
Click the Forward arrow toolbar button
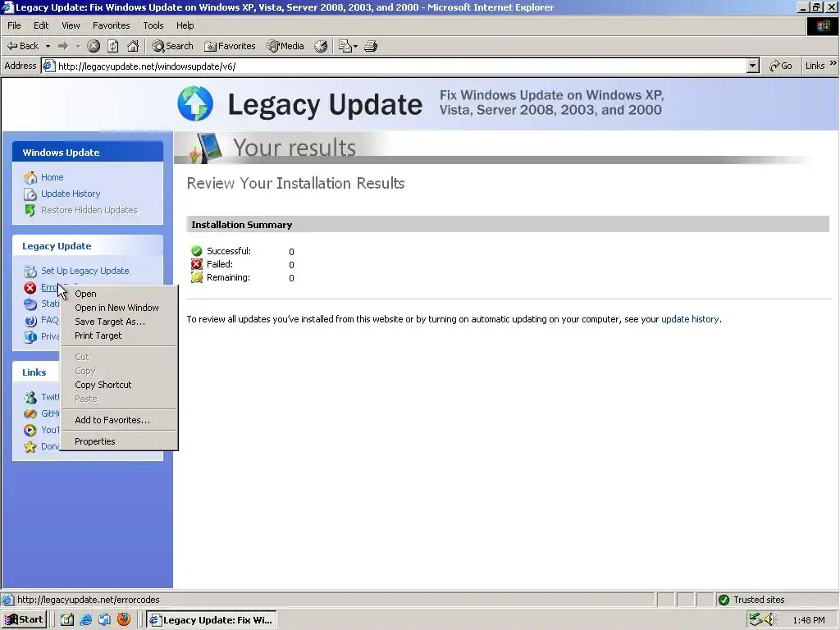[x=63, y=46]
